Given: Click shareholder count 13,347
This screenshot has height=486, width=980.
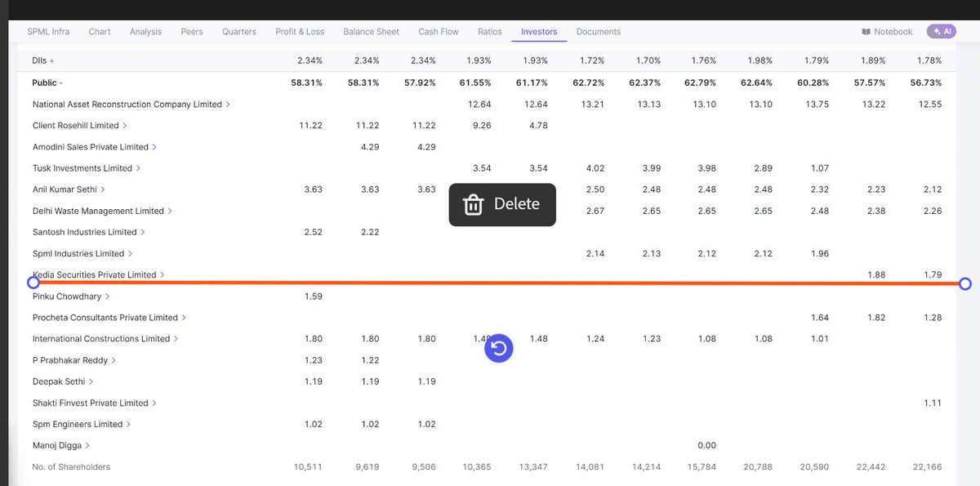Looking at the screenshot, I should [532, 467].
